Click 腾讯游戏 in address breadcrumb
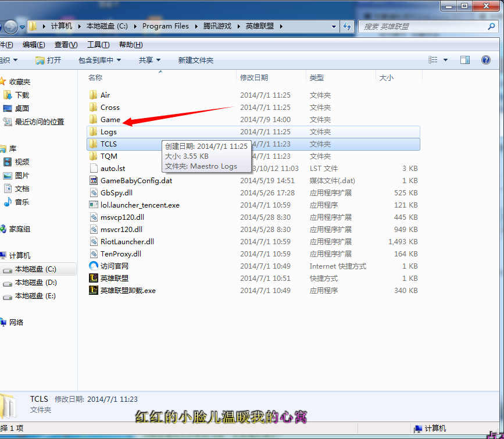The image size is (504, 439). coord(217,26)
